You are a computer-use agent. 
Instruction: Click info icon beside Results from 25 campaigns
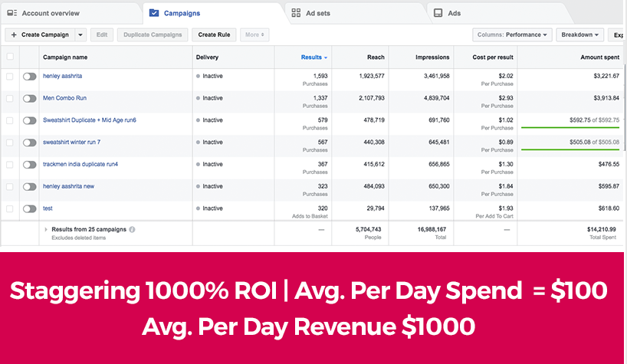coord(132,229)
